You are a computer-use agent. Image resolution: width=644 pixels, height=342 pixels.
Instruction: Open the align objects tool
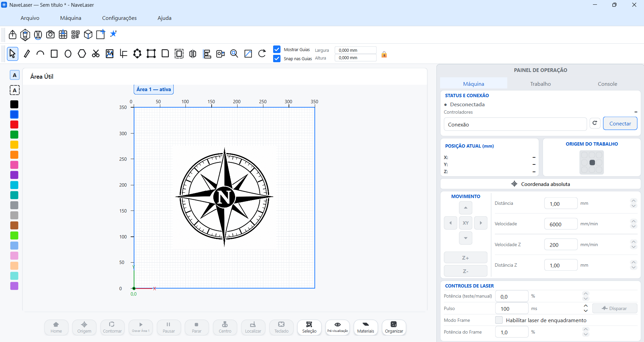pos(207,54)
